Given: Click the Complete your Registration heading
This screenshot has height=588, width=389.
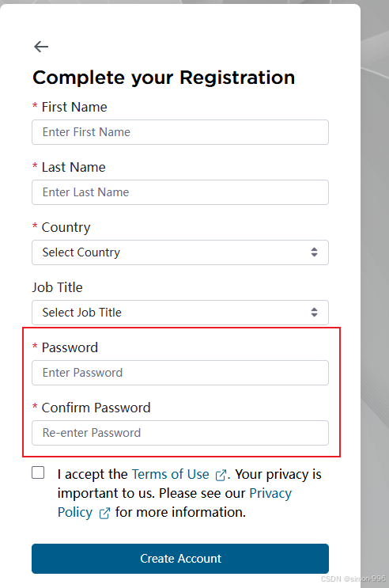Looking at the screenshot, I should point(164,78).
